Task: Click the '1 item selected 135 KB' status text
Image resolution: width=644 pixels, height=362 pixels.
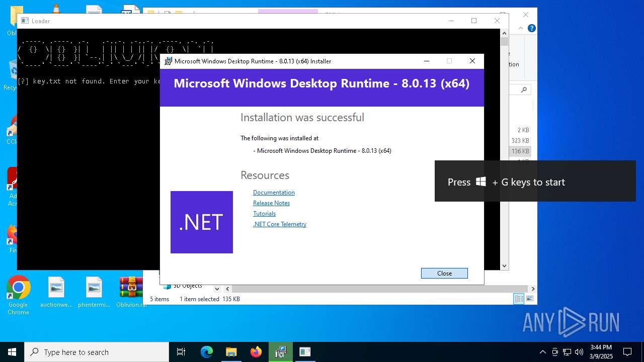Action: (x=210, y=299)
